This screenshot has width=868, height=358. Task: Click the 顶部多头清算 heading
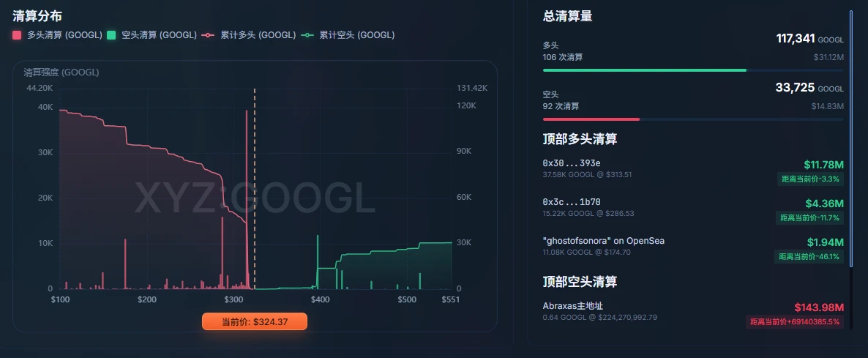pyautogui.click(x=580, y=139)
